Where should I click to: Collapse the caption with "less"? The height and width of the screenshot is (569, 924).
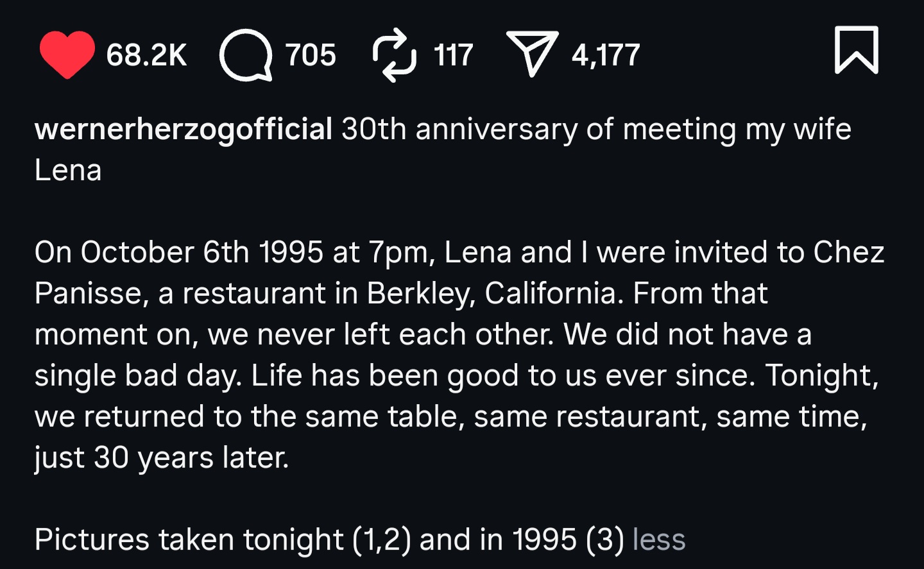pyautogui.click(x=659, y=539)
